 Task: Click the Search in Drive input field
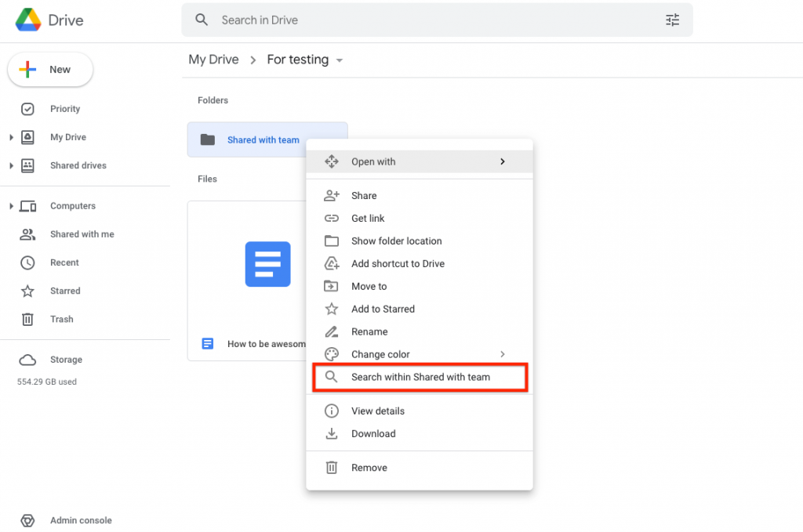(x=437, y=20)
